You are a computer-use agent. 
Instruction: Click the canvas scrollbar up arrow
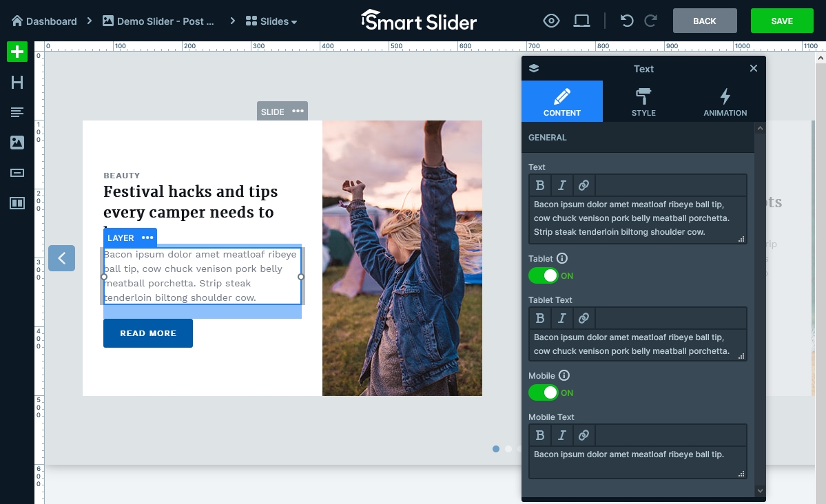(x=820, y=59)
